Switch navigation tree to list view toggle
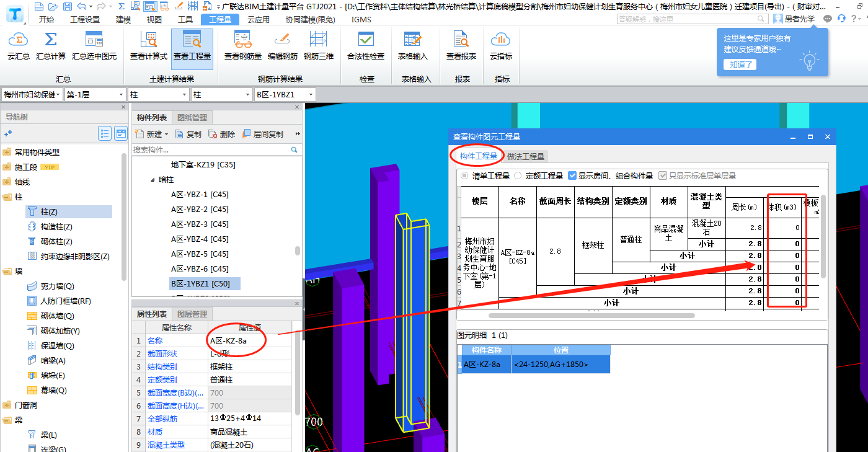The height and width of the screenshot is (452, 868). [x=105, y=133]
